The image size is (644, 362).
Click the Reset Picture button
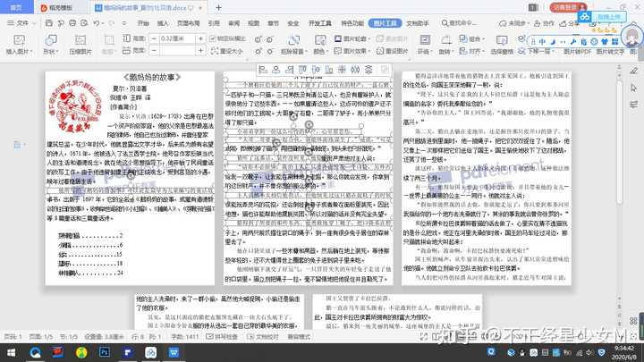click(393, 51)
